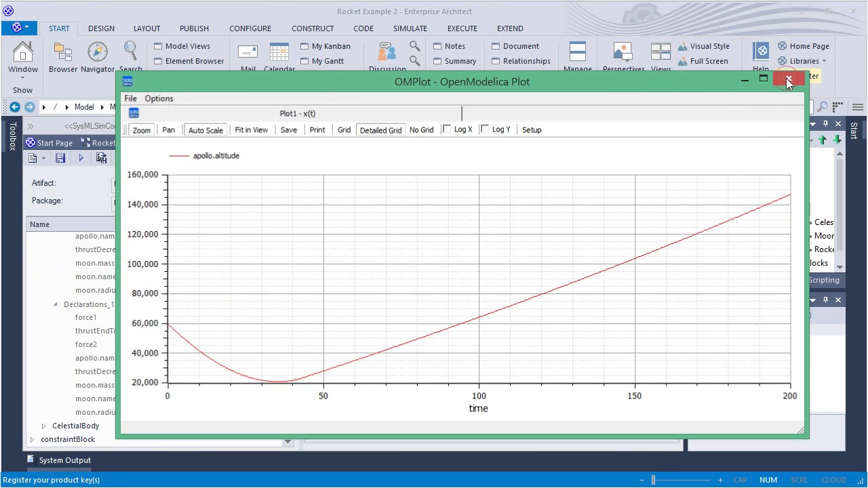The height and width of the screenshot is (488, 868).
Task: Toggle the Zoom mode button in OMPlot
Action: tap(142, 130)
